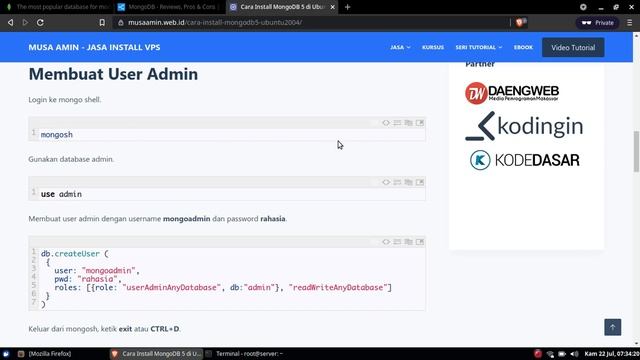Open the DAENGWEB partner logo
Image resolution: width=640 pixels, height=360 pixels.
512,93
